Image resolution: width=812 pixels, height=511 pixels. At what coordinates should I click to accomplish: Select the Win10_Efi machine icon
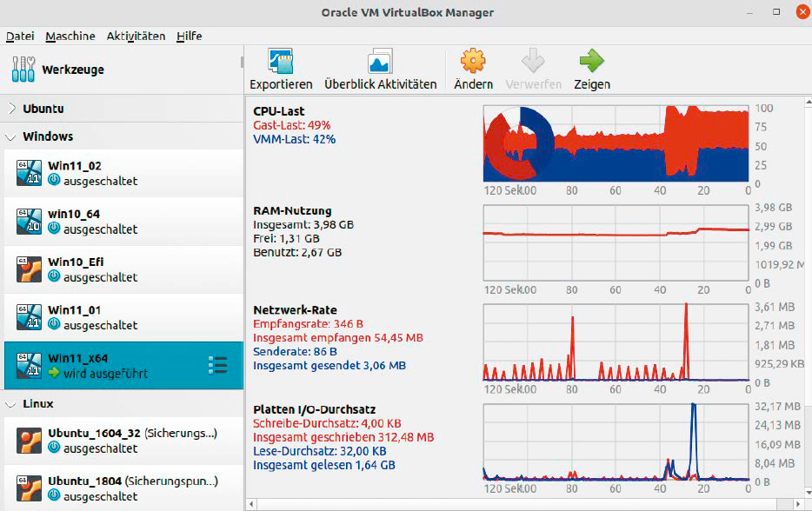coord(29,269)
